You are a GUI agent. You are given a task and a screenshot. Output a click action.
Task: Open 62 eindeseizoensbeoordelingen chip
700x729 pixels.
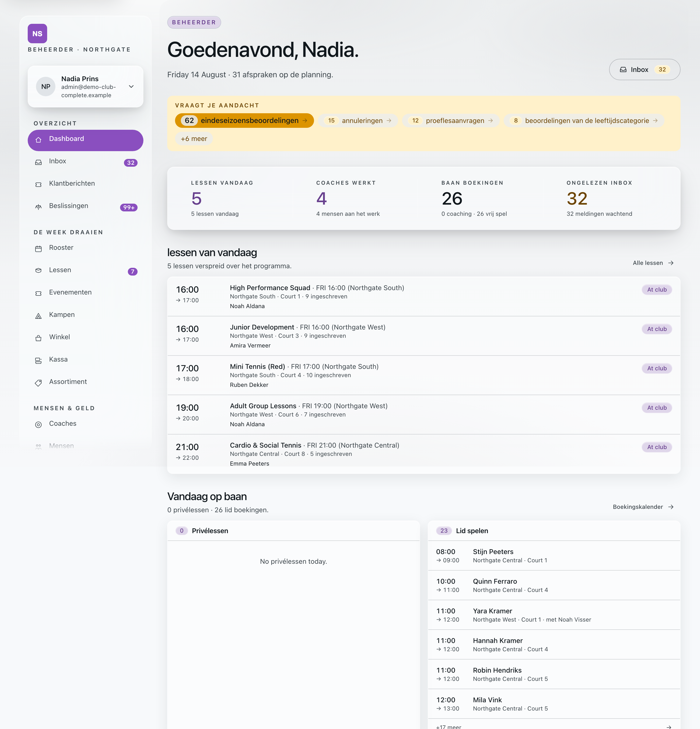[244, 121]
